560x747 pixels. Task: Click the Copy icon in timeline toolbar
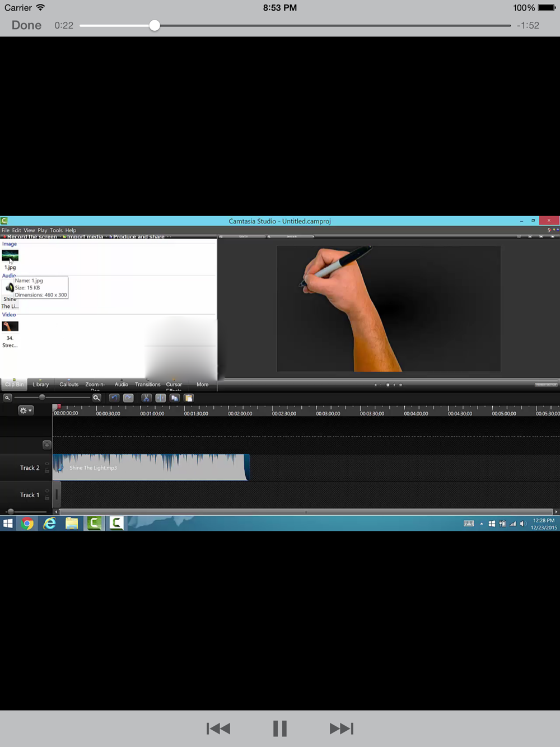pyautogui.click(x=175, y=398)
